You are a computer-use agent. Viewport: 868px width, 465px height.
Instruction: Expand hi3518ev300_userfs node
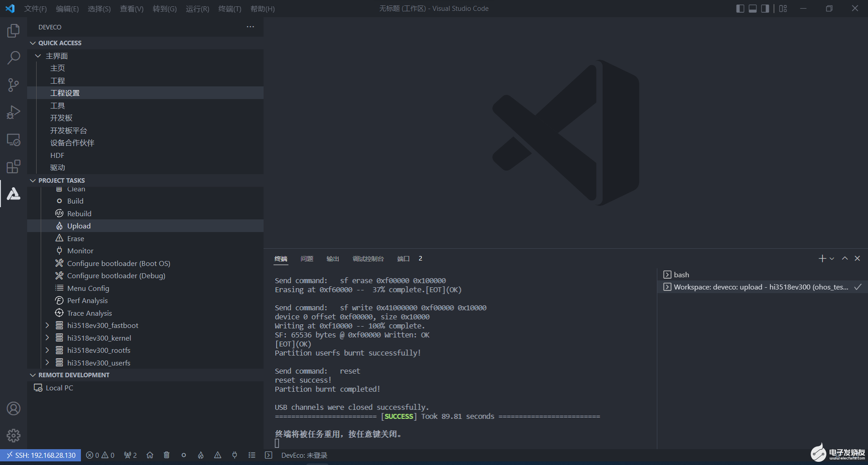(47, 363)
